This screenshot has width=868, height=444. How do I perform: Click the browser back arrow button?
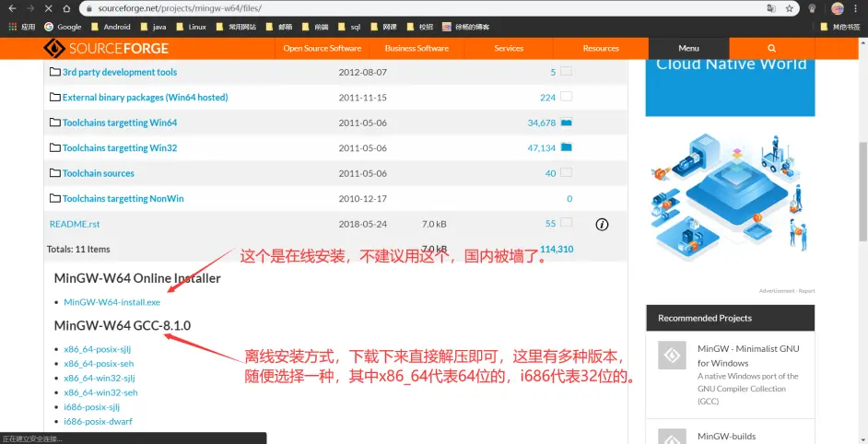[12, 8]
